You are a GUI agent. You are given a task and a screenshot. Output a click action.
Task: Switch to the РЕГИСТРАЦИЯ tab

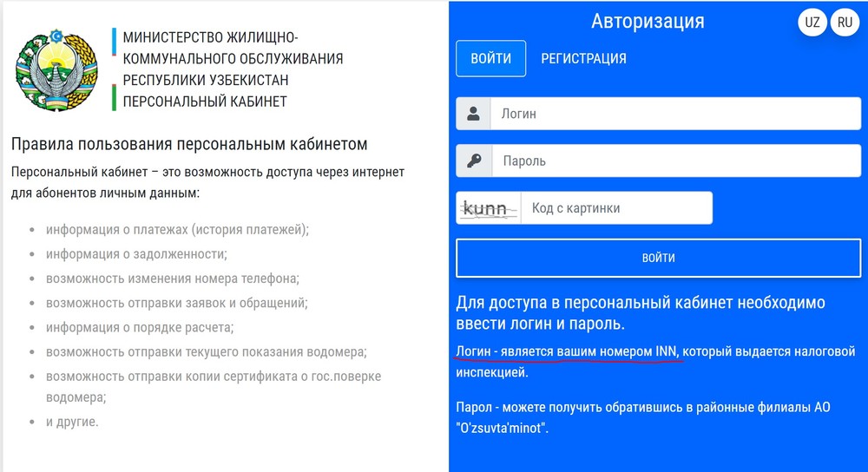click(583, 59)
